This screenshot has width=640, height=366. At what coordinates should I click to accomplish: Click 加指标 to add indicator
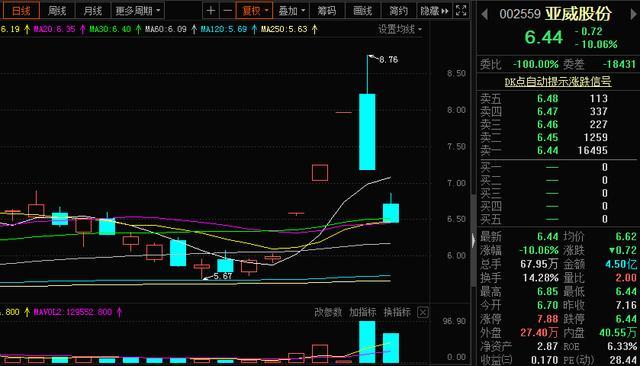pyautogui.click(x=362, y=313)
